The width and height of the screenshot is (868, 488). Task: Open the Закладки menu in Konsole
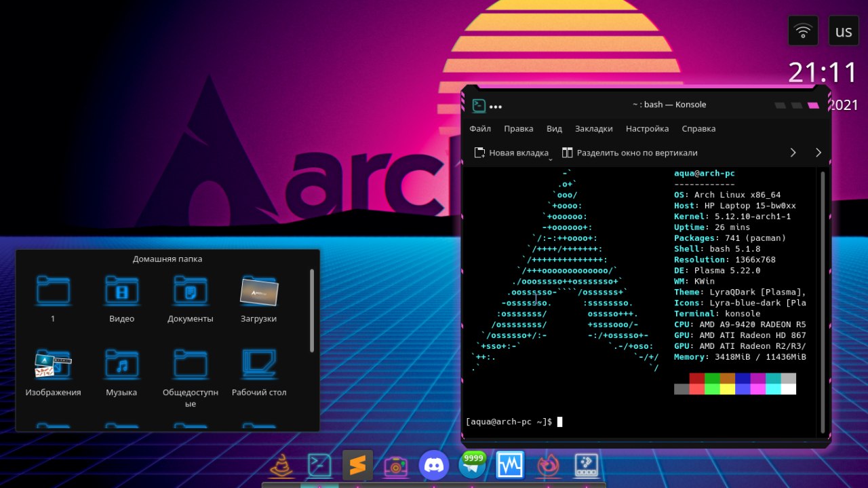click(593, 129)
